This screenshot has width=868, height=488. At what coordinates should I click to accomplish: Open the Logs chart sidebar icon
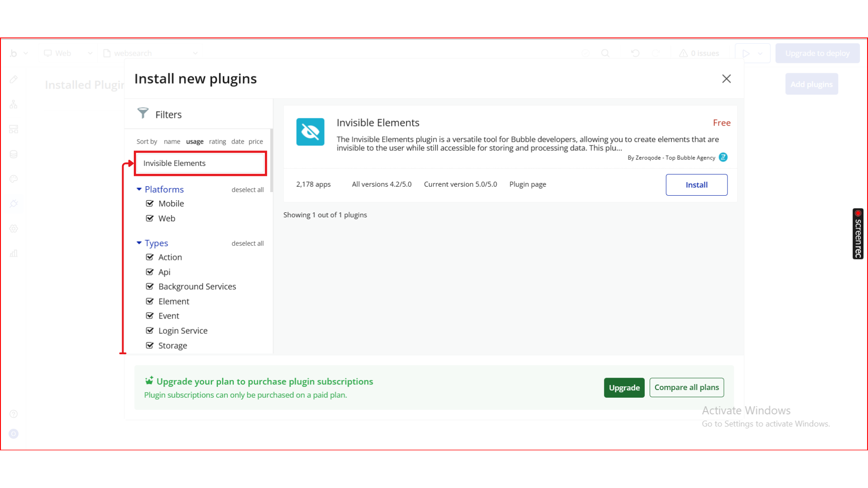14,253
